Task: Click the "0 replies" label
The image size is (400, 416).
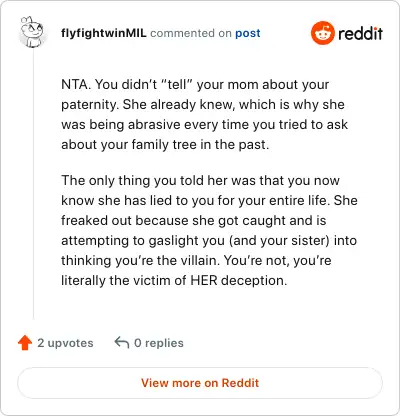Action: click(159, 343)
